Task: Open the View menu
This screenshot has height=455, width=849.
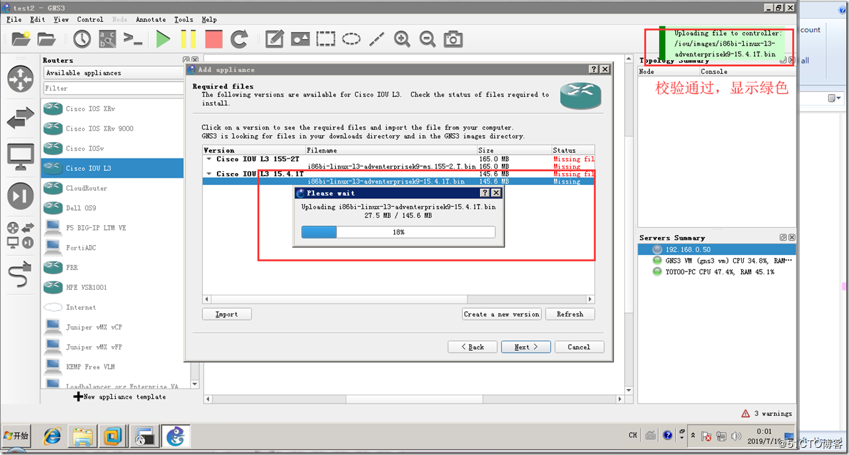Action: [x=61, y=19]
